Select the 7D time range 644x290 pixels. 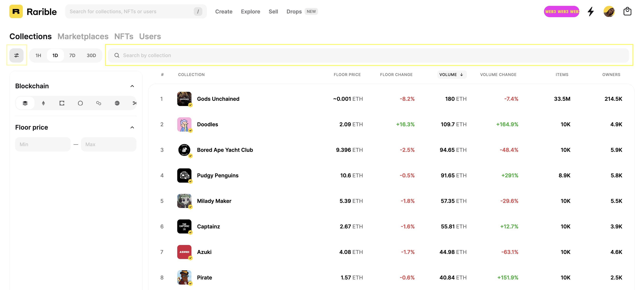[72, 55]
